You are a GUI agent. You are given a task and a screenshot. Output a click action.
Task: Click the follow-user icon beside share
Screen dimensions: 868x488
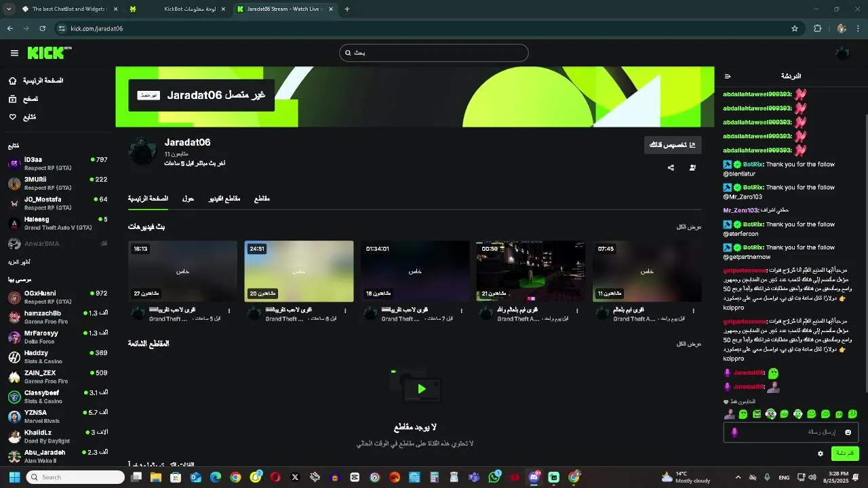click(x=692, y=167)
